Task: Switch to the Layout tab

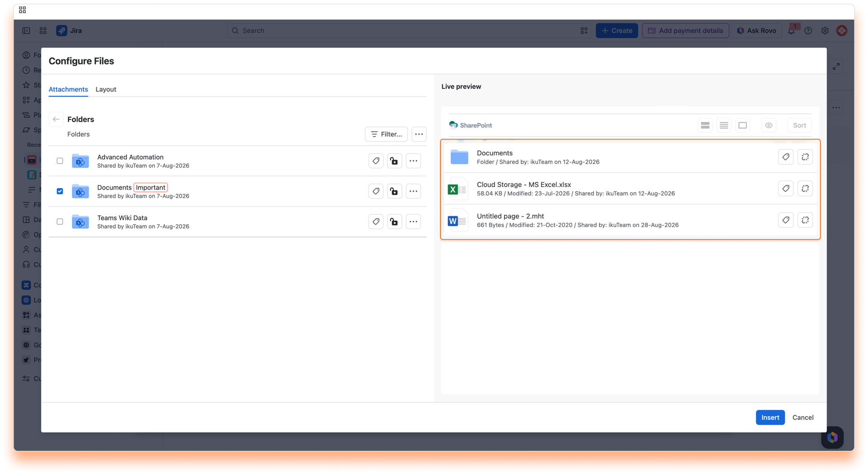Action: tap(106, 89)
